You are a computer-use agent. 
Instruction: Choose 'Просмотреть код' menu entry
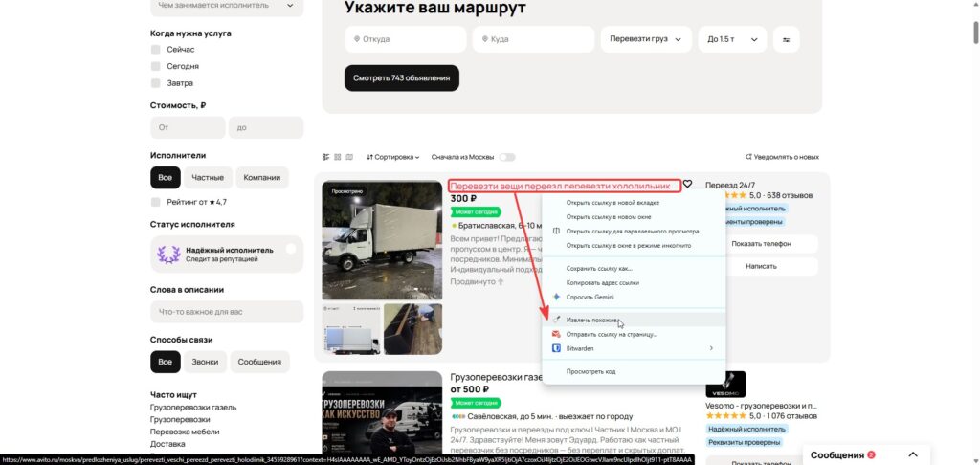coord(634,371)
